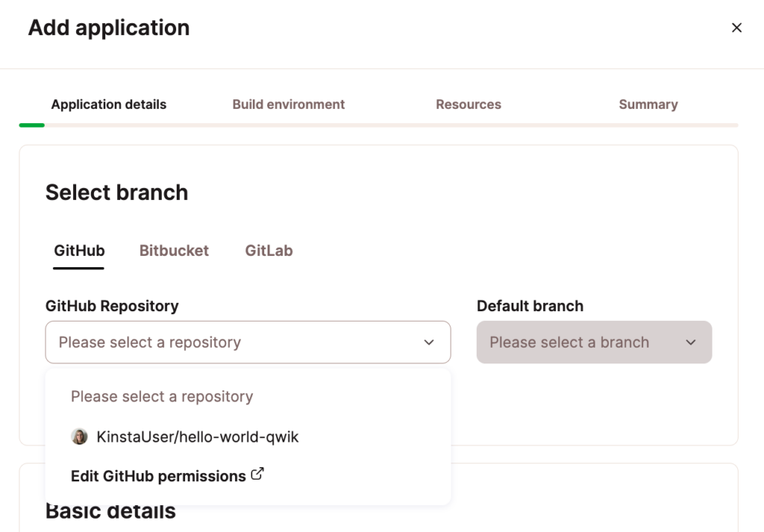Image resolution: width=764 pixels, height=532 pixels.
Task: Go to the Summary step
Action: 648,104
